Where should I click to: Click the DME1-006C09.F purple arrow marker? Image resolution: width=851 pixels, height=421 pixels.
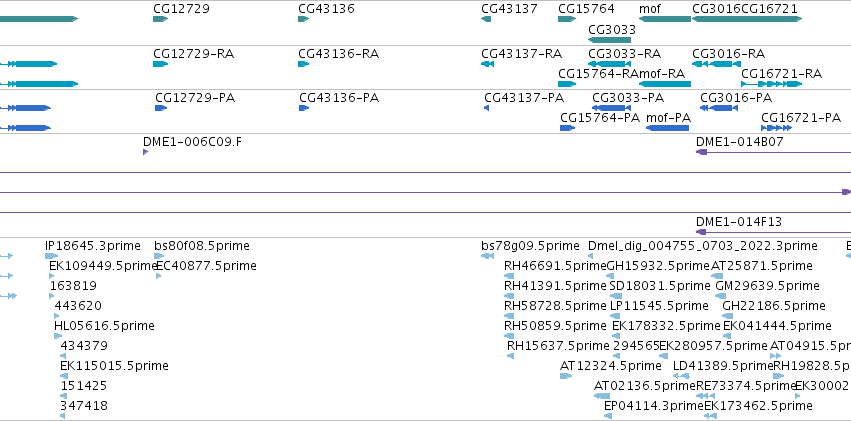[145, 152]
